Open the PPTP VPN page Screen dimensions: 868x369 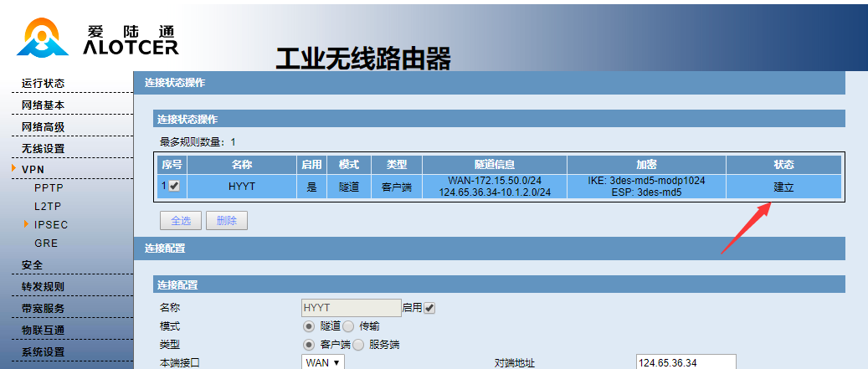[49, 187]
